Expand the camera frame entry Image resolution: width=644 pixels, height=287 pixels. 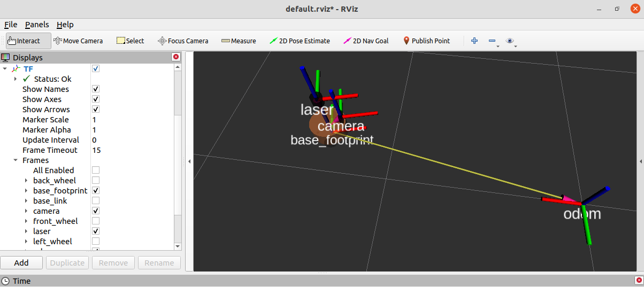[x=26, y=211]
